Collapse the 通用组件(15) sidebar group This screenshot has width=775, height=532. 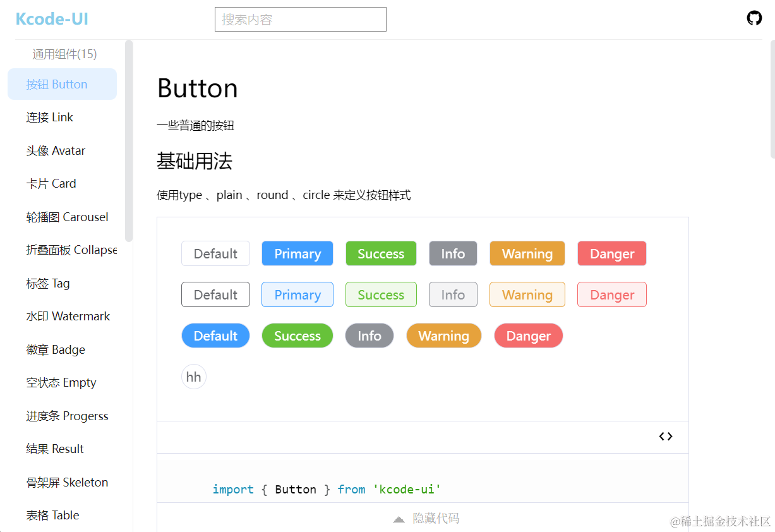click(x=64, y=54)
